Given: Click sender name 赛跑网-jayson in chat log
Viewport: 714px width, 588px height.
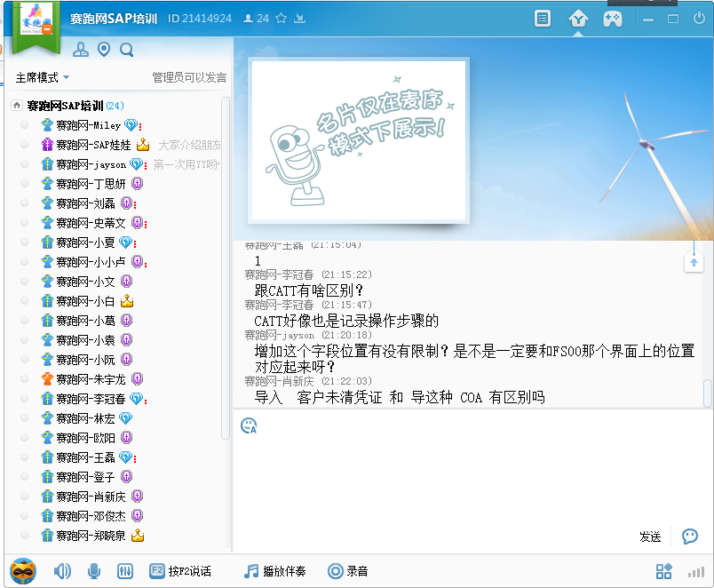Looking at the screenshot, I should (x=280, y=335).
